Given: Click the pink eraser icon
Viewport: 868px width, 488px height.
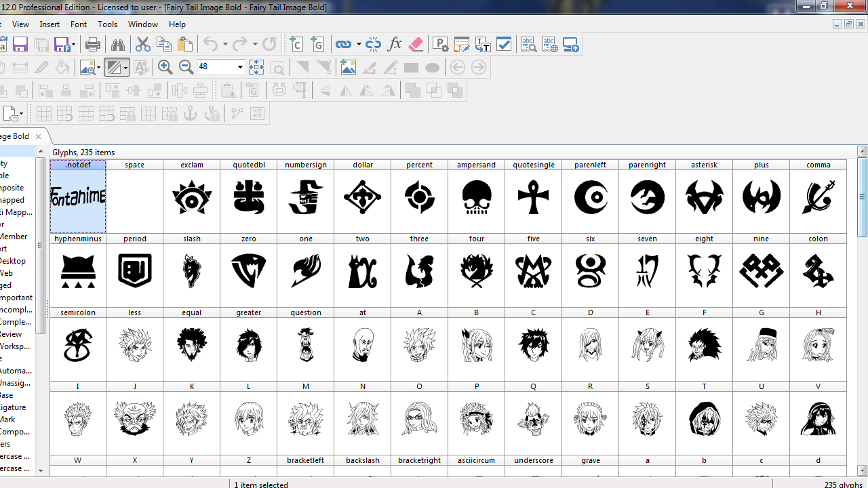Looking at the screenshot, I should coord(416,45).
